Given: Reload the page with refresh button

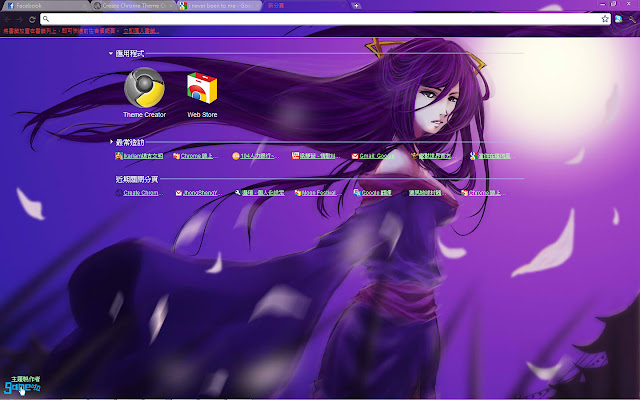Looking at the screenshot, I should pyautogui.click(x=33, y=19).
